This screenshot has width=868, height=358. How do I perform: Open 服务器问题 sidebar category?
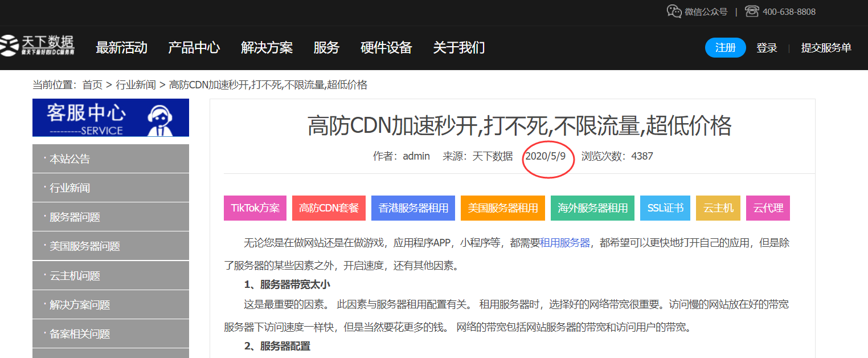[x=75, y=217]
